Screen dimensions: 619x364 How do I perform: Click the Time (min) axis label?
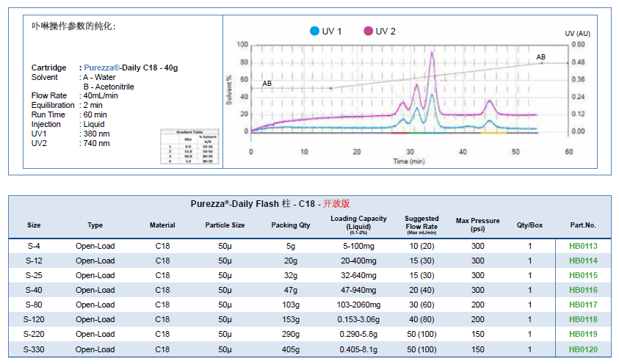point(408,161)
